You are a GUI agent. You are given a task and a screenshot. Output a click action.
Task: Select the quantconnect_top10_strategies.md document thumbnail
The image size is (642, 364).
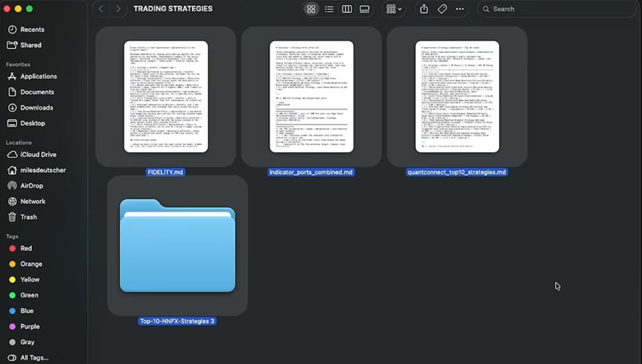click(x=457, y=96)
